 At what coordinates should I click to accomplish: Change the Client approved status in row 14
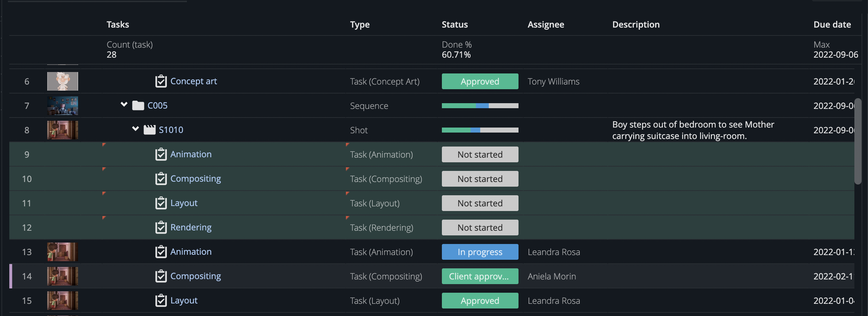pos(480,276)
